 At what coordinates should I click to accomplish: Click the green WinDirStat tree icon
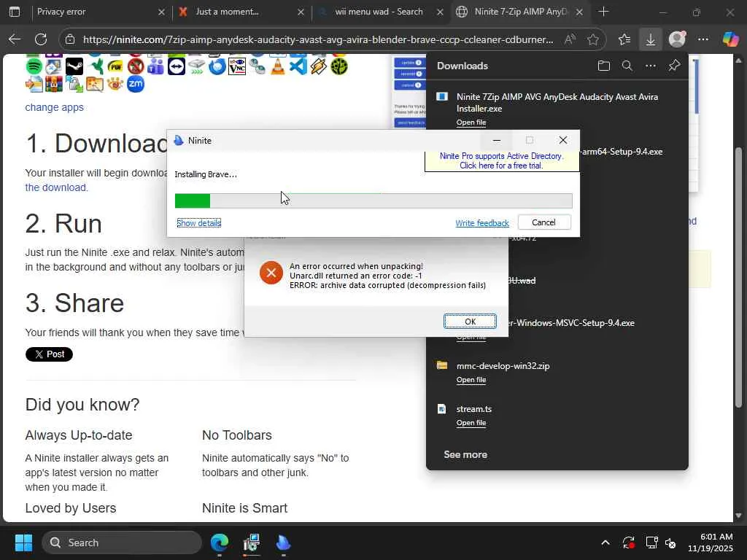339,66
